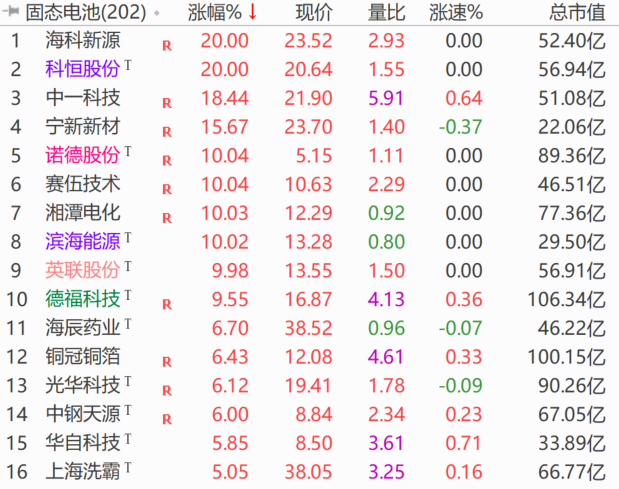Select the 固态电池(202) sector title
The width and height of the screenshot is (619, 489).
(86, 12)
